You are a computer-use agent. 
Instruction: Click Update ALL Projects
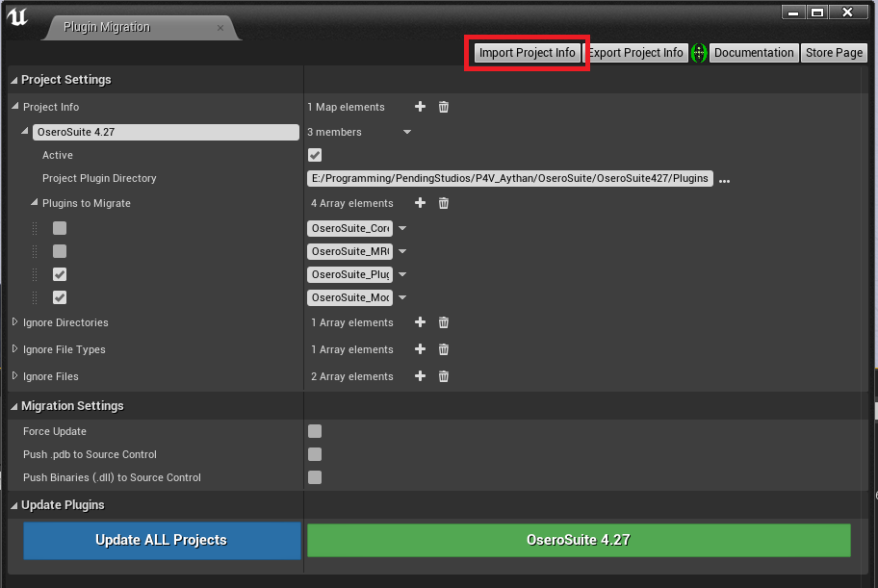point(162,540)
